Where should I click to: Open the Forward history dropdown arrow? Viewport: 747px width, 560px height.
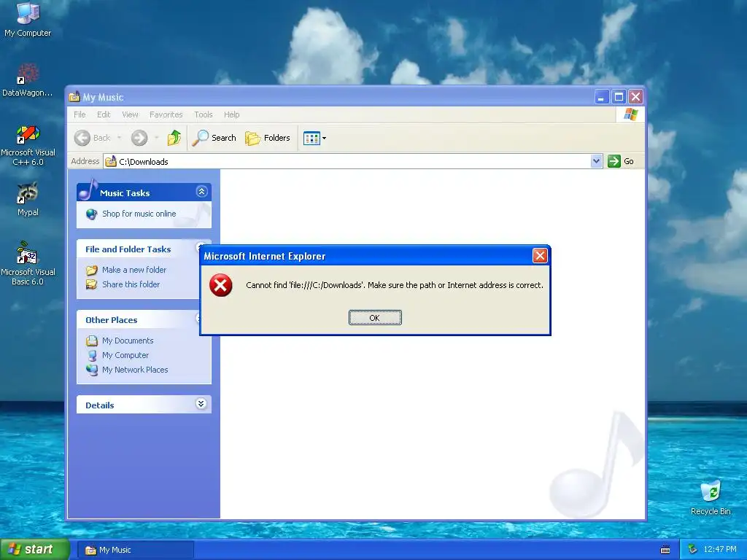coord(156,138)
